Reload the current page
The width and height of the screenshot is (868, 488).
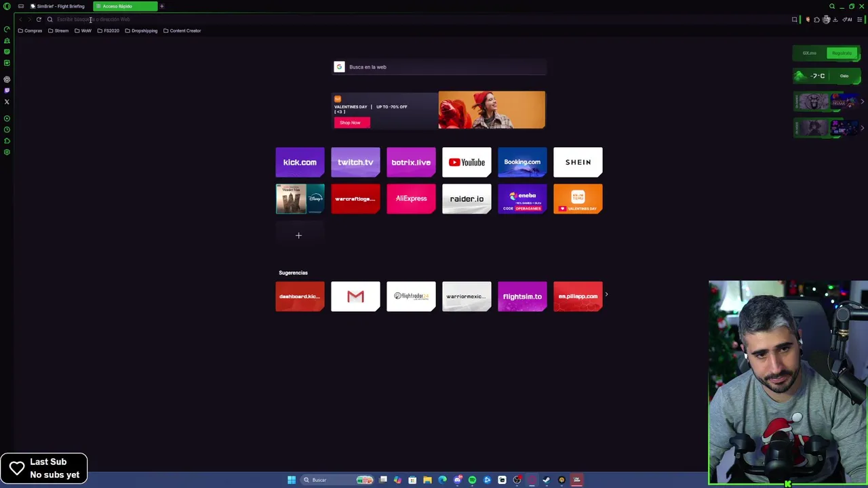pyautogui.click(x=39, y=19)
